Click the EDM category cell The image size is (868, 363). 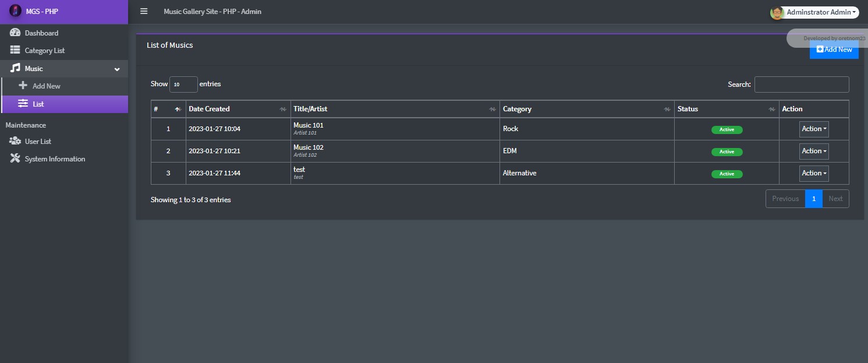click(x=587, y=151)
